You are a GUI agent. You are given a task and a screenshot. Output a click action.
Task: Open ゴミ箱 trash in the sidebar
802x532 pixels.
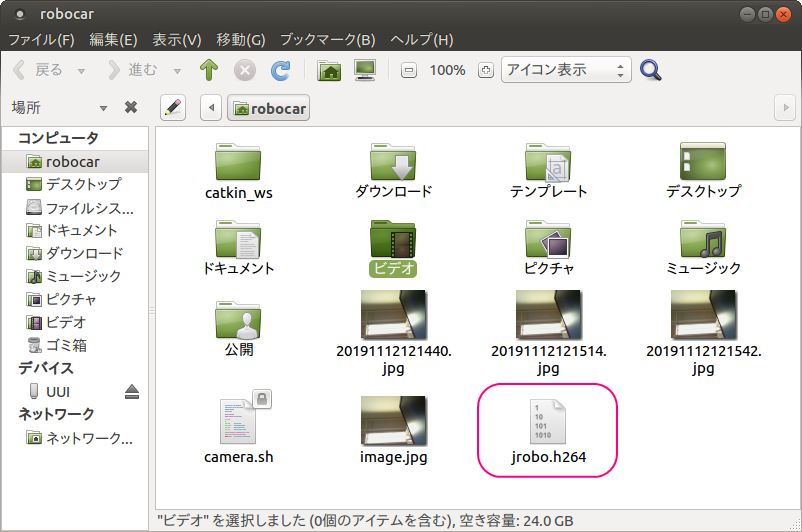75,345
